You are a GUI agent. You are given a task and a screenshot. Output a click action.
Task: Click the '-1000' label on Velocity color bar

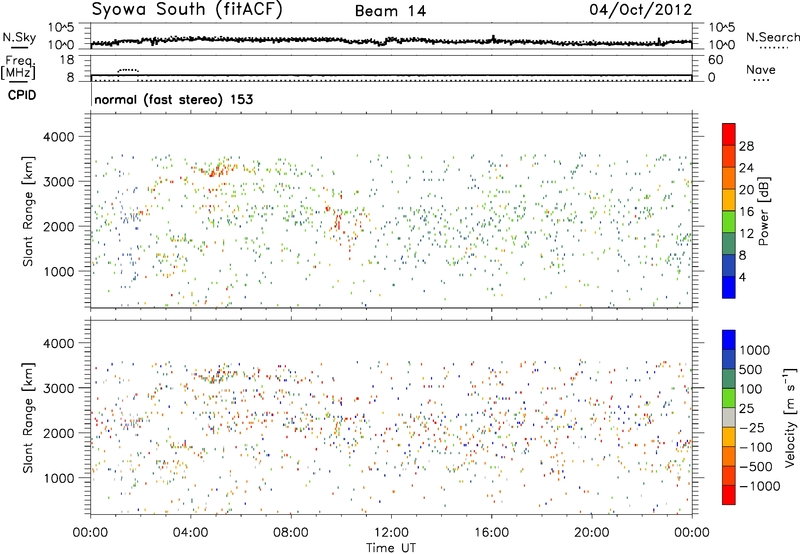[x=759, y=486]
